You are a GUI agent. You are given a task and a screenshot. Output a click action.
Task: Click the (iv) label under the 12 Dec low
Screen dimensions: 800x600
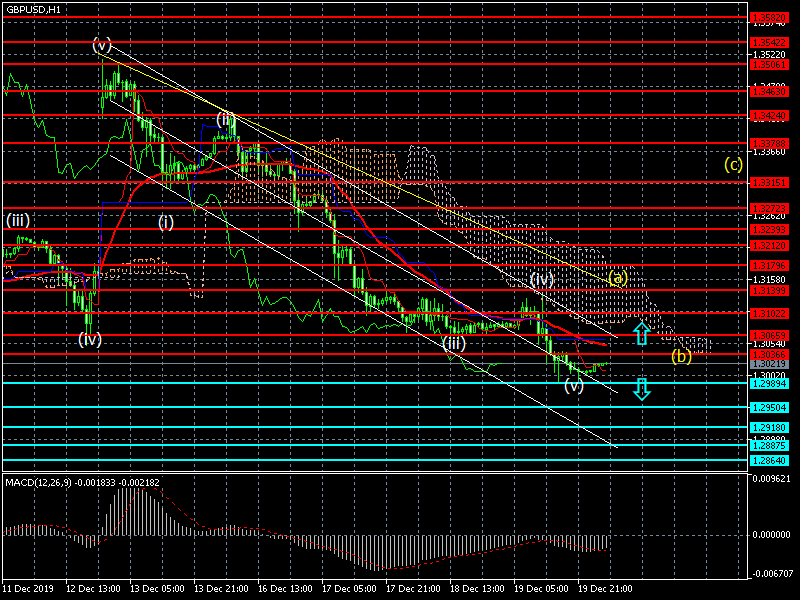[90, 339]
